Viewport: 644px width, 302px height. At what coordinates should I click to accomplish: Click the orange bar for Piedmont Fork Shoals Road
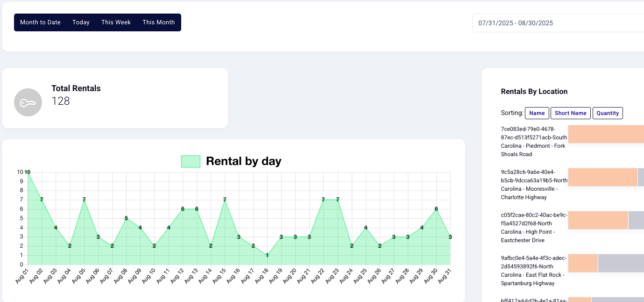click(606, 134)
